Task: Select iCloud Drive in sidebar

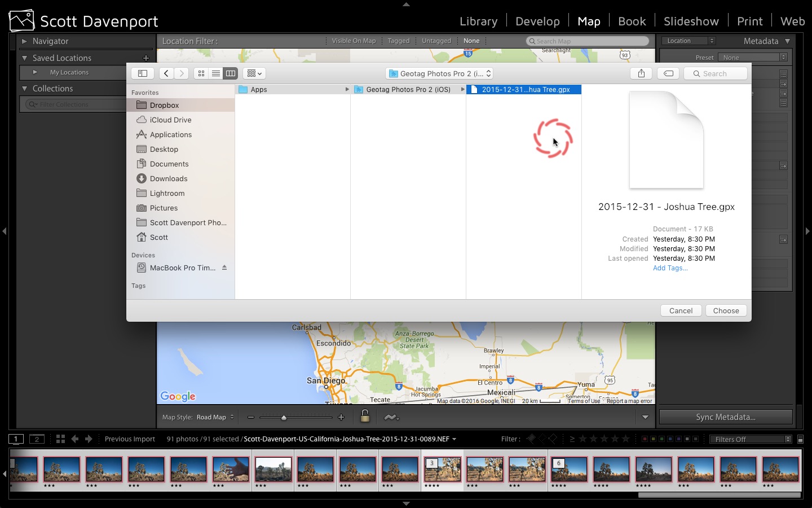Action: tap(180, 120)
